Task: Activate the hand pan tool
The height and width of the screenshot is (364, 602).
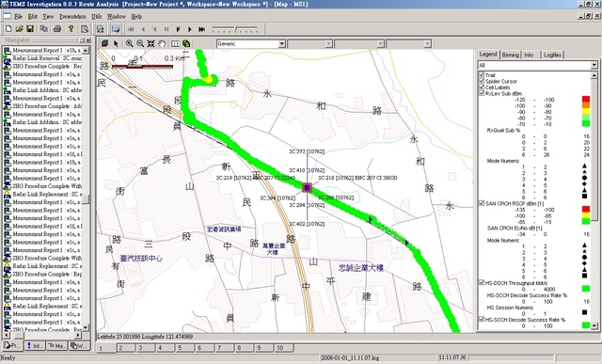Action: point(162,44)
